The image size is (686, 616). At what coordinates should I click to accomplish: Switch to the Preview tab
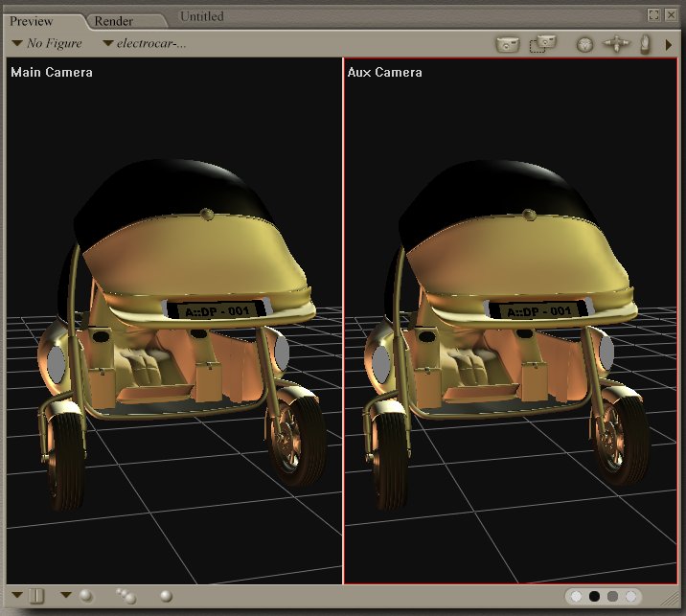(32, 21)
